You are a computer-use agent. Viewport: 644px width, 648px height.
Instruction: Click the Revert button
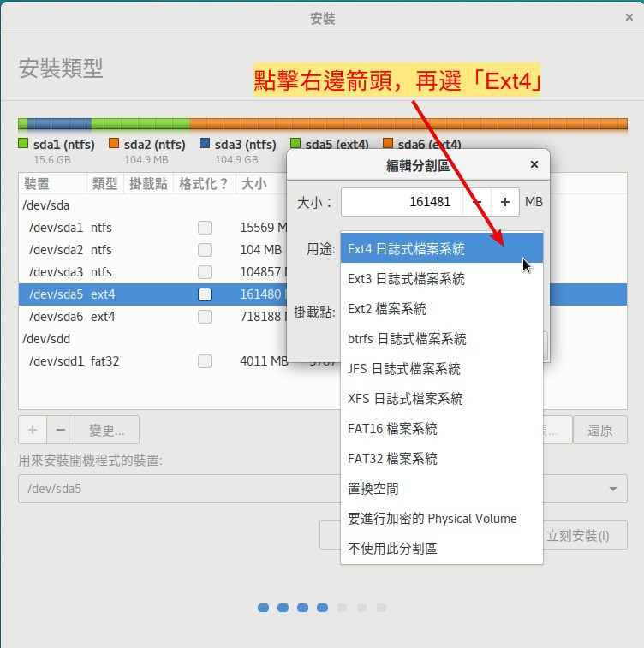tap(599, 430)
